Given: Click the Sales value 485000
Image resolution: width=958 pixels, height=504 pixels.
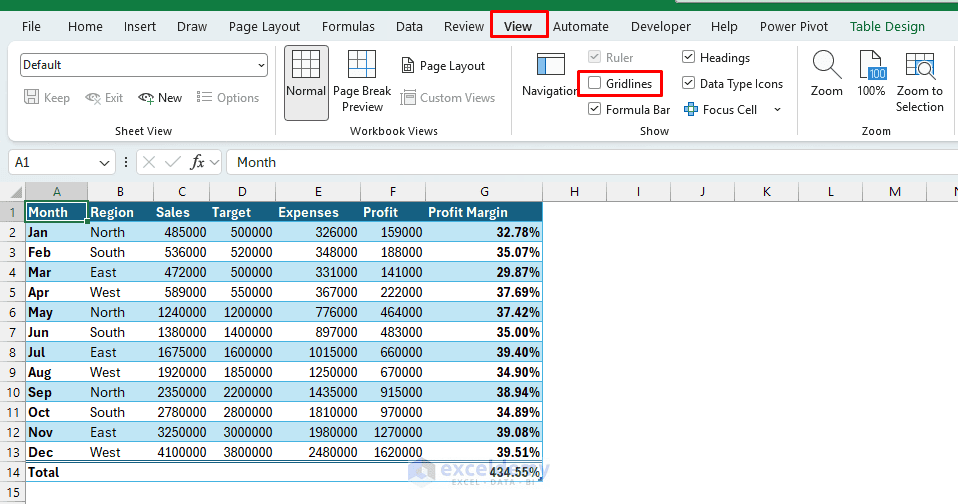Looking at the screenshot, I should (x=181, y=232).
